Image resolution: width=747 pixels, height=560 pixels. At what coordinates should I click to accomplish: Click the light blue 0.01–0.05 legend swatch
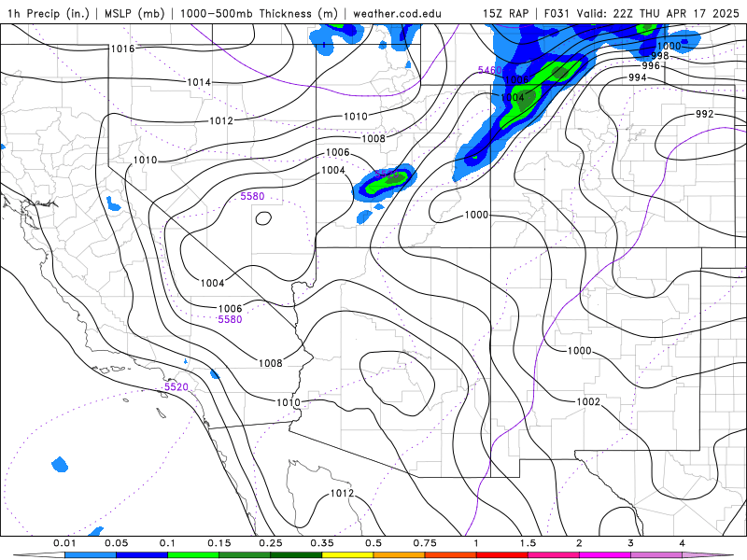(91, 555)
